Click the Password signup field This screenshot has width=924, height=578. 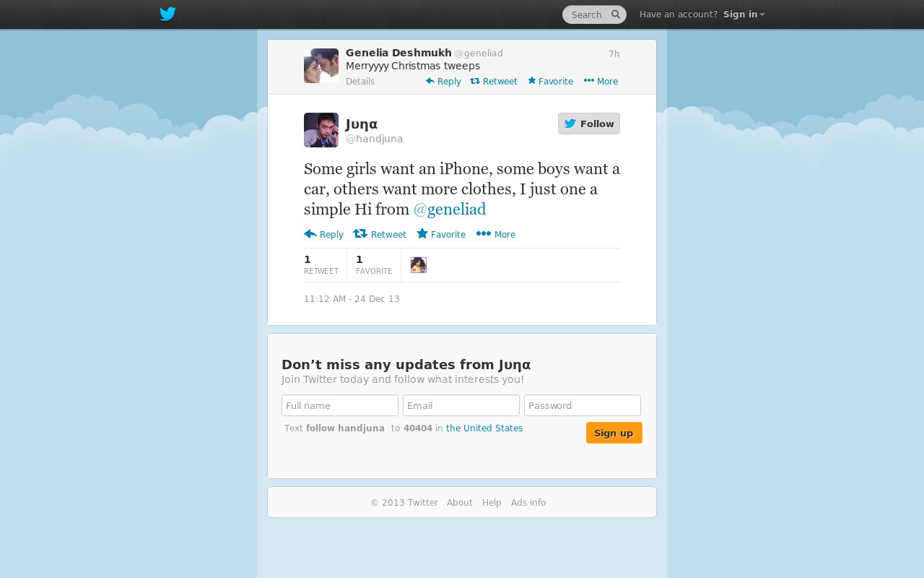583,405
